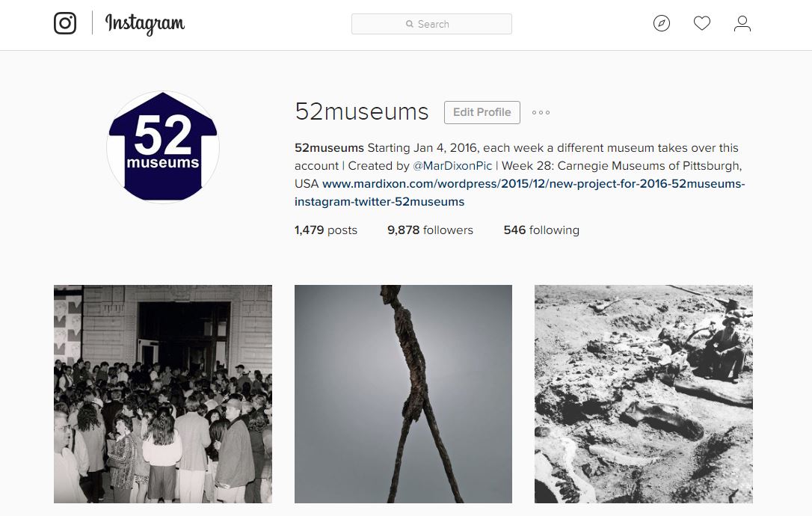Click the Instagram wordmark logo

coord(144,24)
